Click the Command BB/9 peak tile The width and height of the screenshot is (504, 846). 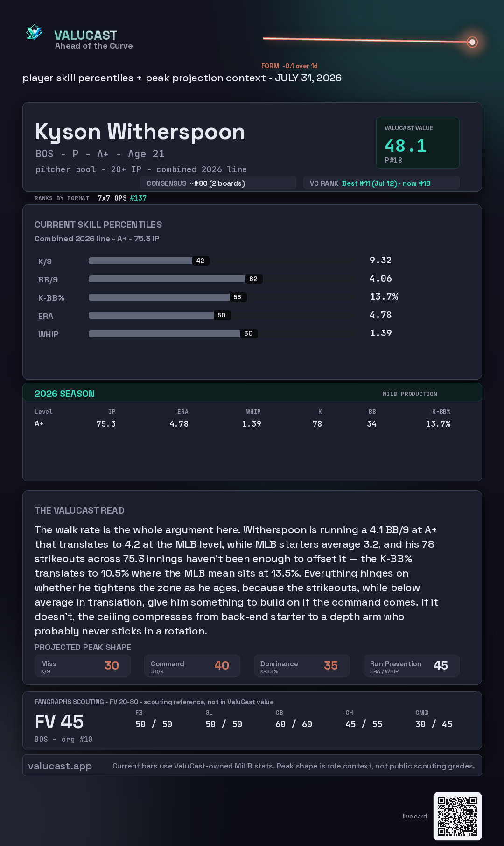[192, 666]
